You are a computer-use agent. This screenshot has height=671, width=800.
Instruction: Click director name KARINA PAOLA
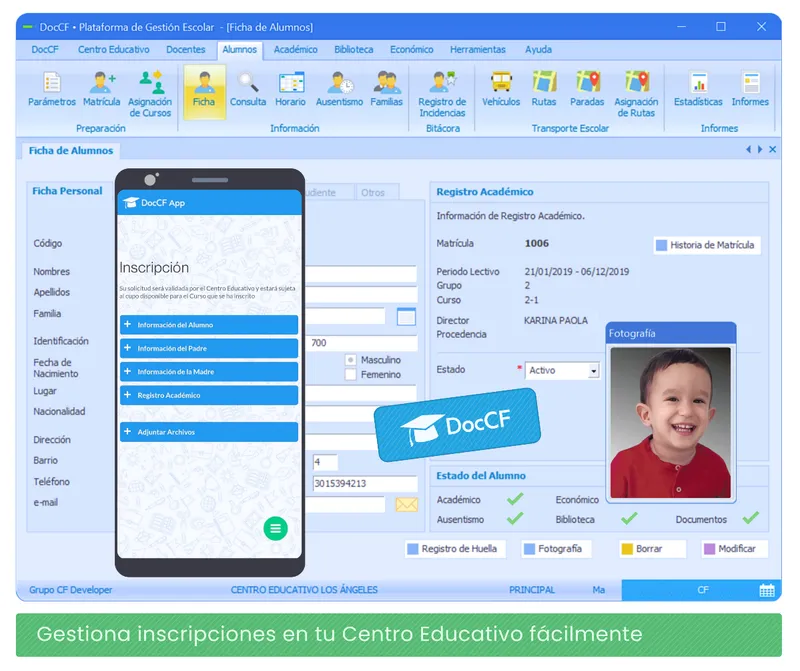pos(556,320)
